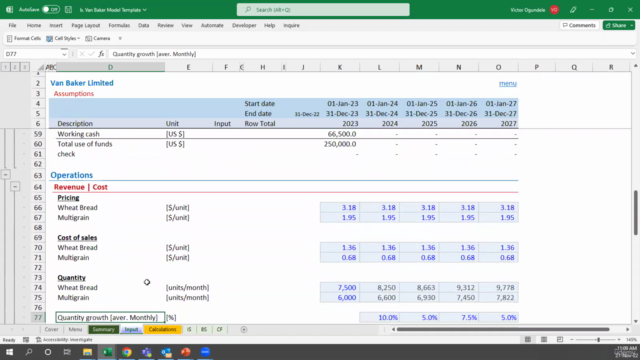Click the Select All corner triangle
The width and height of the screenshot is (640, 360).
(x=40, y=67)
